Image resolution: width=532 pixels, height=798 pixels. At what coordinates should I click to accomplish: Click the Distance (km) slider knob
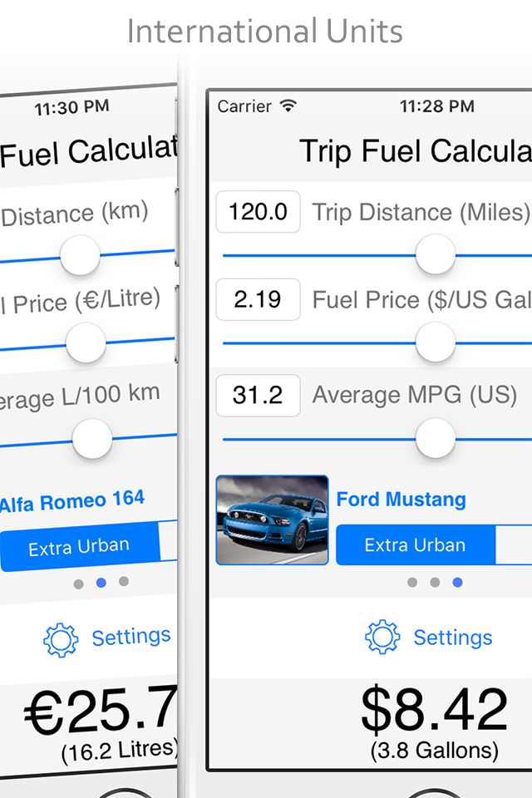click(80, 255)
